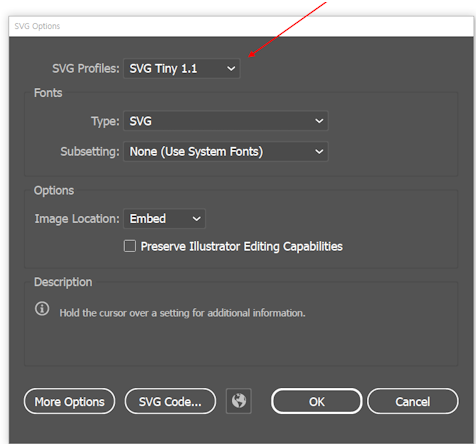This screenshot has width=476, height=444.
Task: Click the description hint text
Action: [x=182, y=313]
